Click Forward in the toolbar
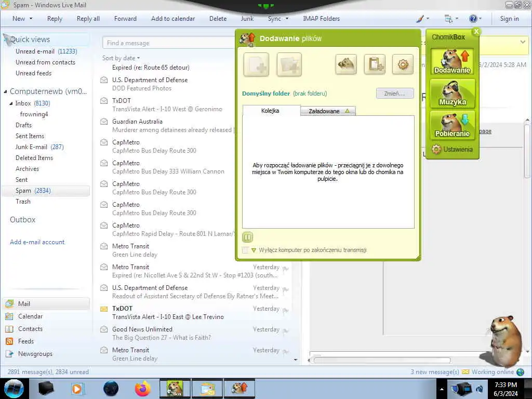 125,19
